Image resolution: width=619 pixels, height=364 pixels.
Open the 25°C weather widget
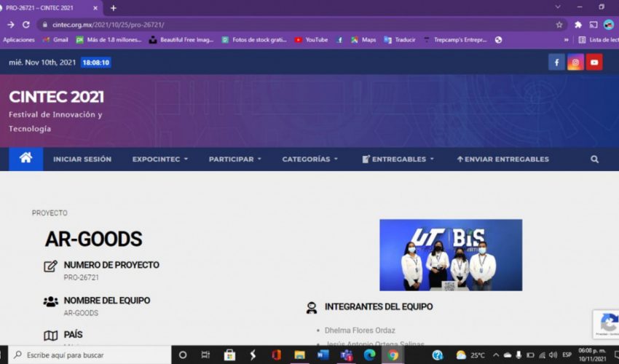pyautogui.click(x=470, y=355)
